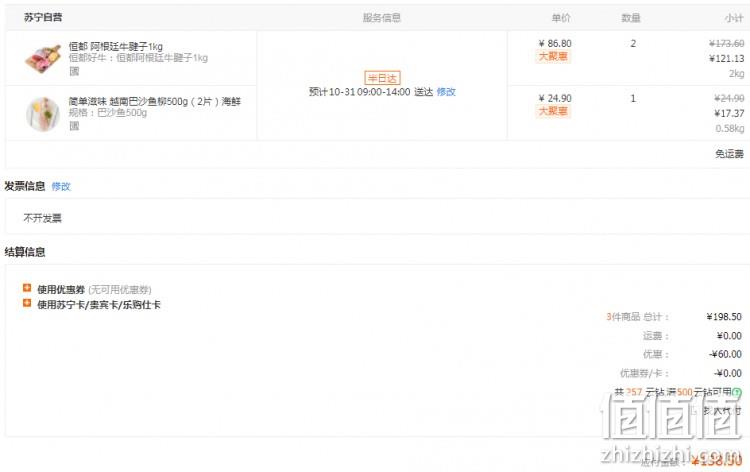Viewport: 750px width, 472px height.
Task: Click the 免运费 free shipping label
Action: point(729,154)
